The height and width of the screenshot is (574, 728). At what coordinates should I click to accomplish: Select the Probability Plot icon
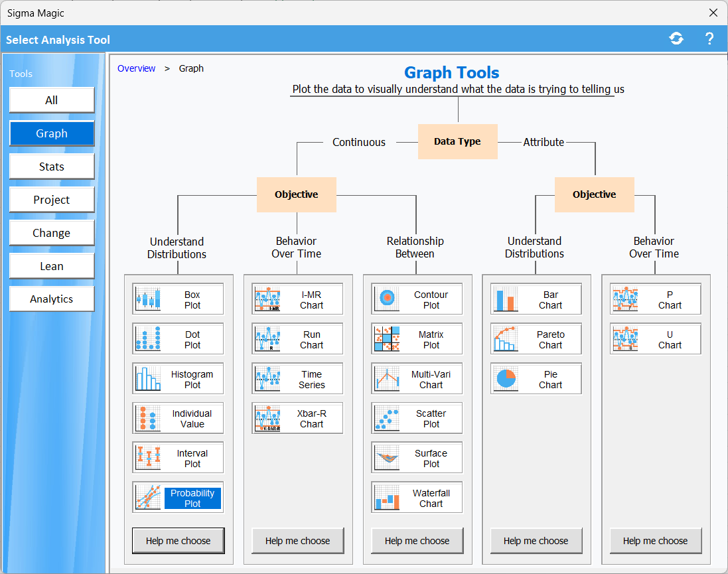(148, 498)
